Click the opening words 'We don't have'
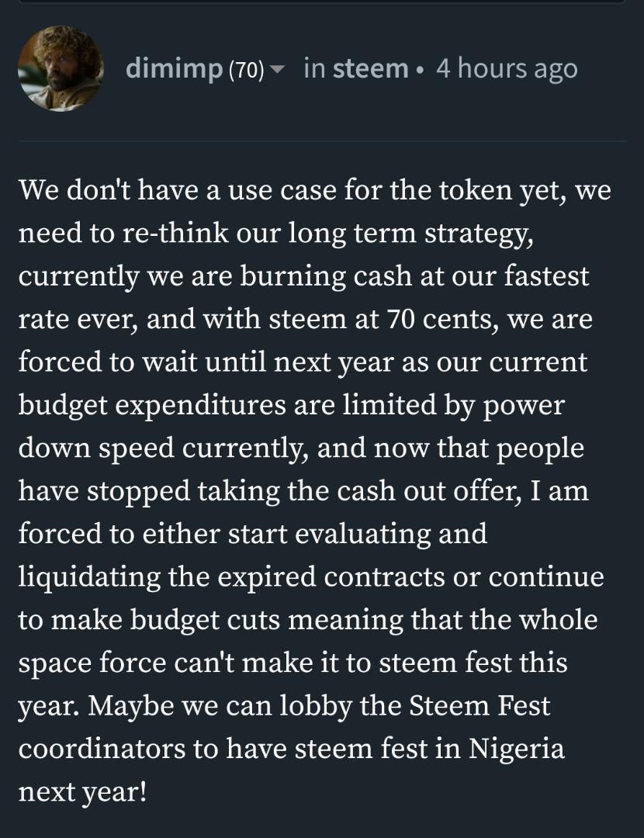This screenshot has height=838, width=644. (100, 190)
